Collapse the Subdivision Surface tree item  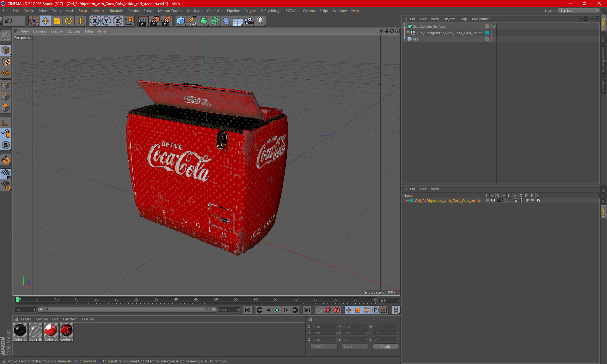pos(404,27)
